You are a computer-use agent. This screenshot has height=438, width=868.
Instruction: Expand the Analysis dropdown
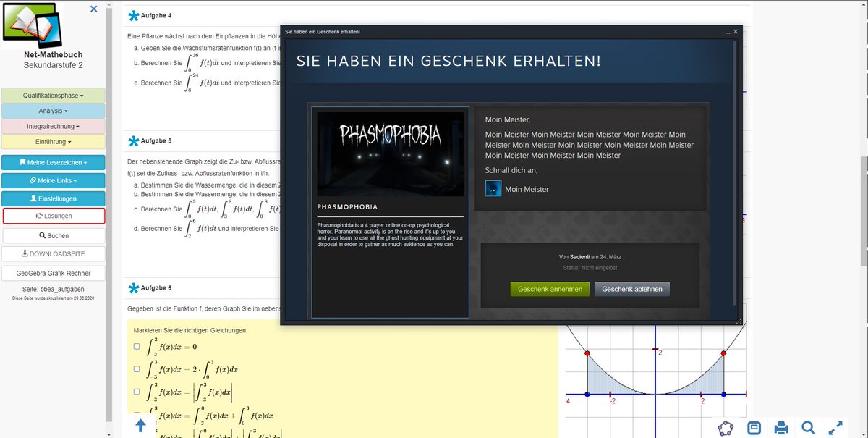pyautogui.click(x=54, y=111)
